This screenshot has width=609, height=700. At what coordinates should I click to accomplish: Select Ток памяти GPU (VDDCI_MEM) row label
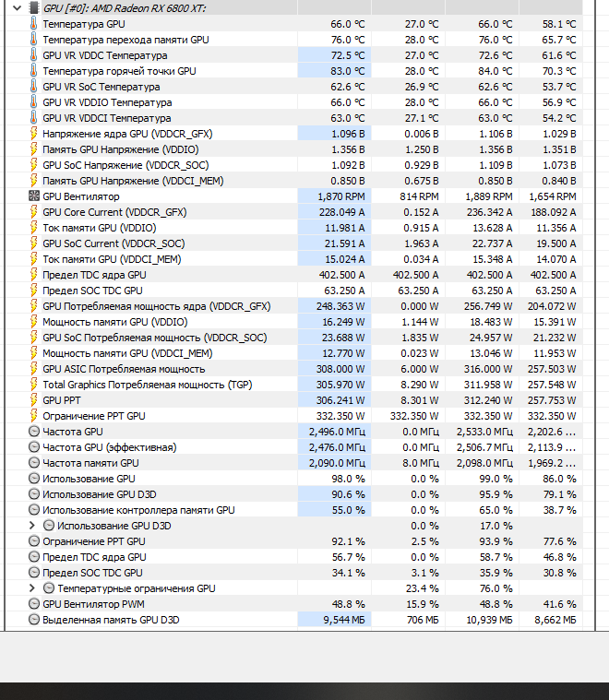point(112,259)
